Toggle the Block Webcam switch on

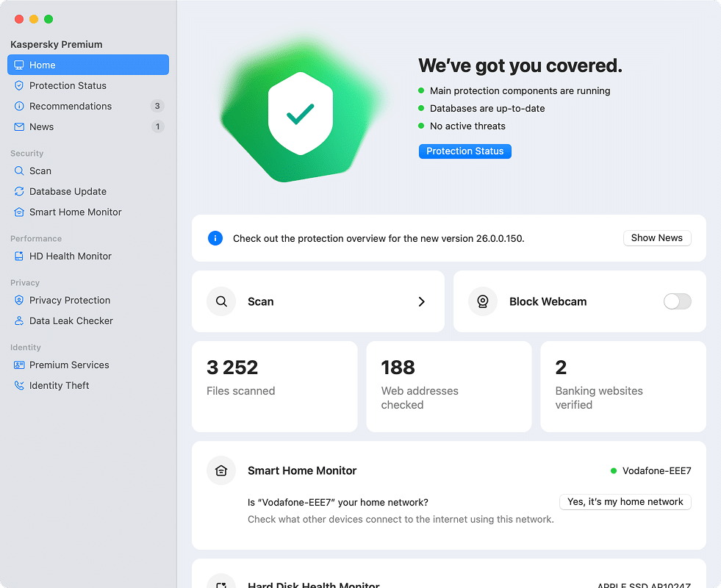pyautogui.click(x=678, y=301)
